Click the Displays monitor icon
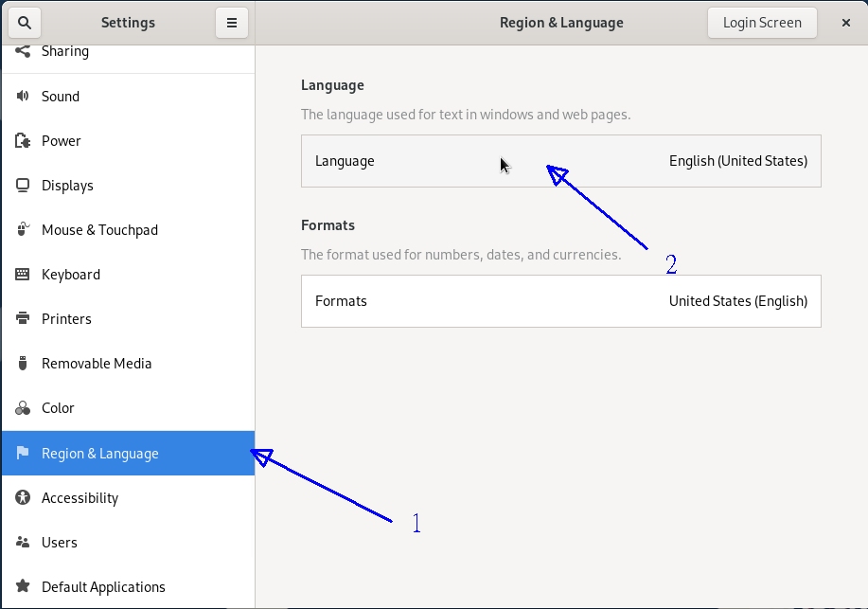 23,186
